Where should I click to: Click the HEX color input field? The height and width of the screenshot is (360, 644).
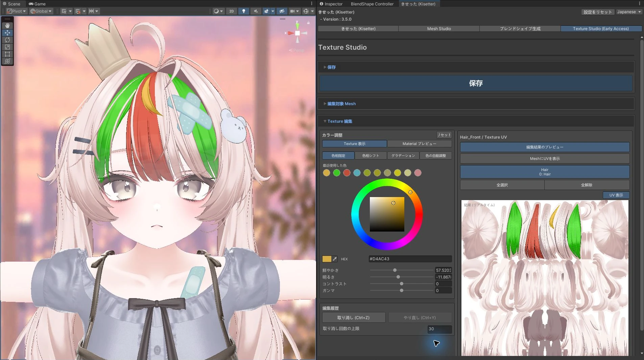pyautogui.click(x=410, y=259)
